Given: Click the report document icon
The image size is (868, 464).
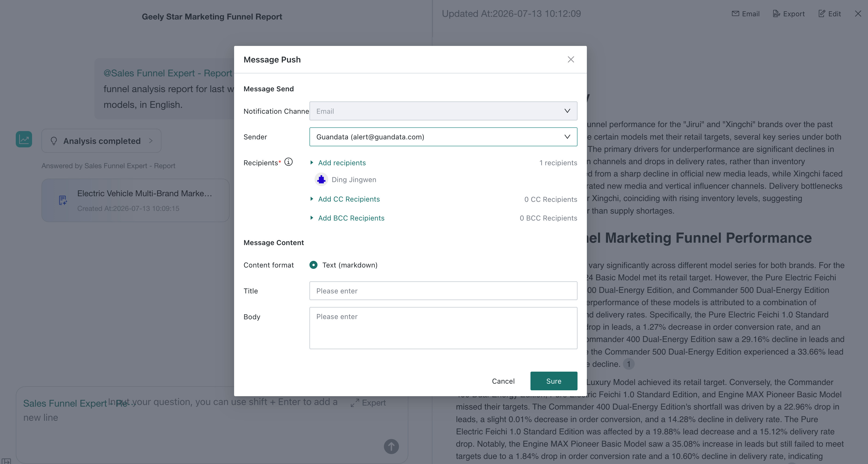Looking at the screenshot, I should pos(63,200).
